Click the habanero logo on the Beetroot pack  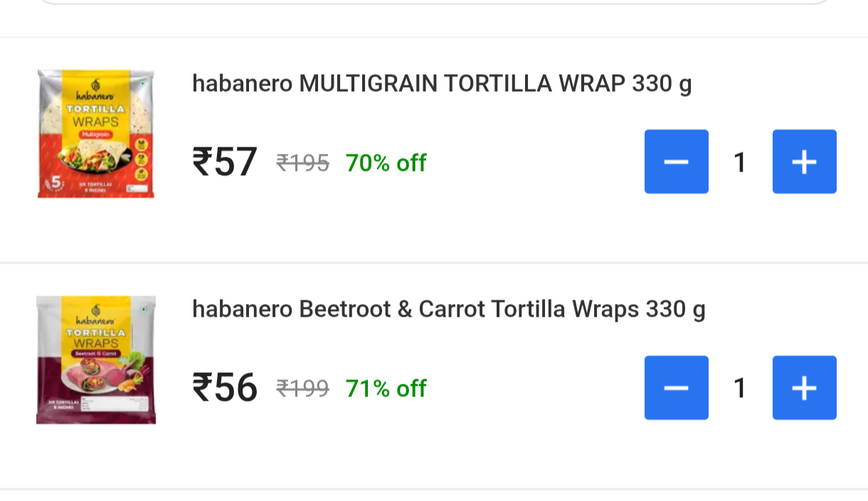click(95, 315)
